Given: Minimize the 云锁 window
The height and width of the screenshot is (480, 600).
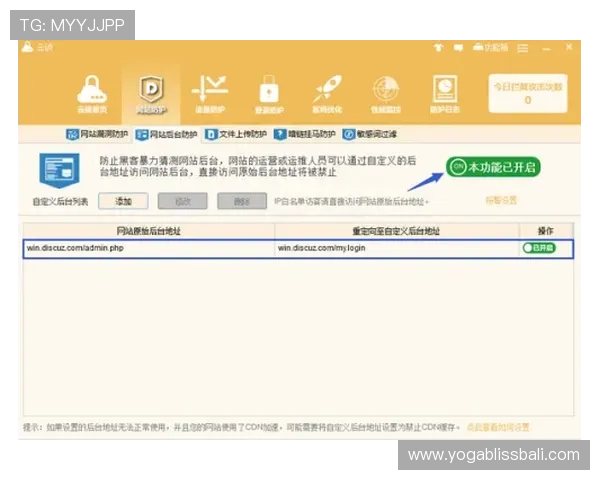Looking at the screenshot, I should point(546,49).
